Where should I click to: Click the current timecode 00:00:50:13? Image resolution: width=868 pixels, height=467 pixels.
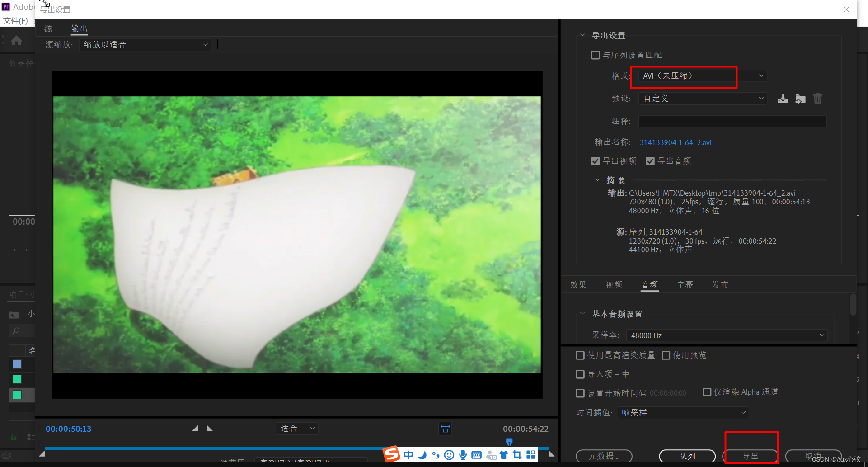tap(68, 429)
